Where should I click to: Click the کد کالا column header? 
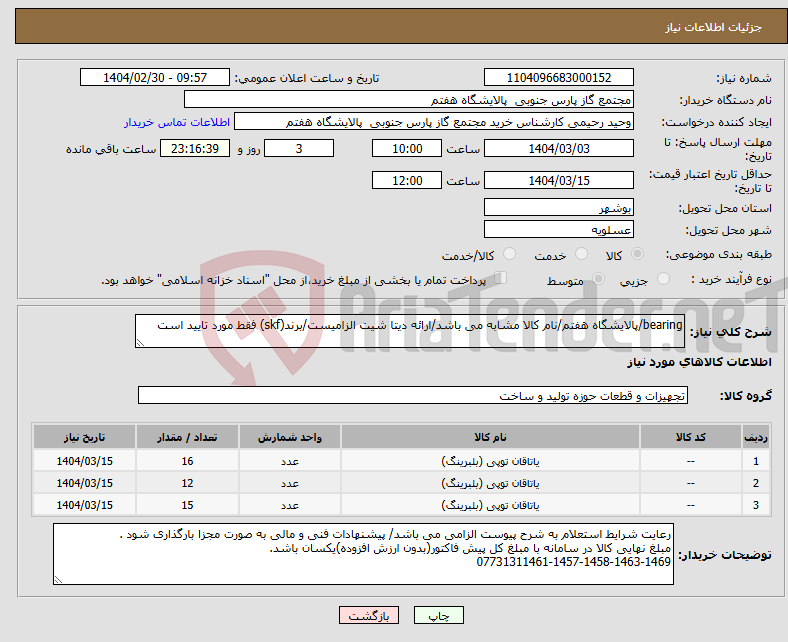[x=691, y=437]
